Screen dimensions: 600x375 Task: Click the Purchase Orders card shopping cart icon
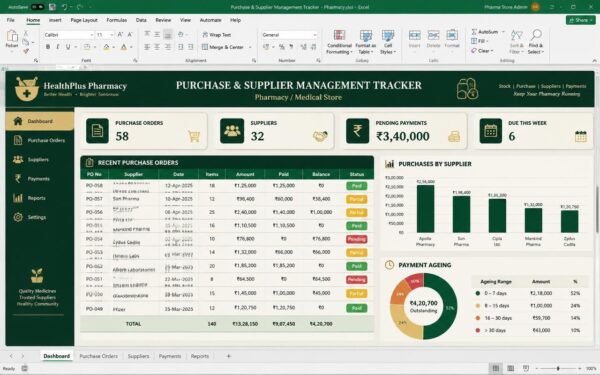(194, 136)
